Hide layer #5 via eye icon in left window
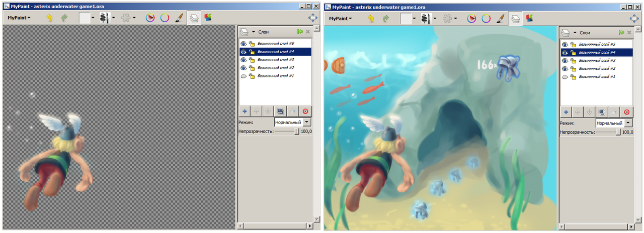Image resolution: width=644 pixels, height=233 pixels. pos(244,44)
